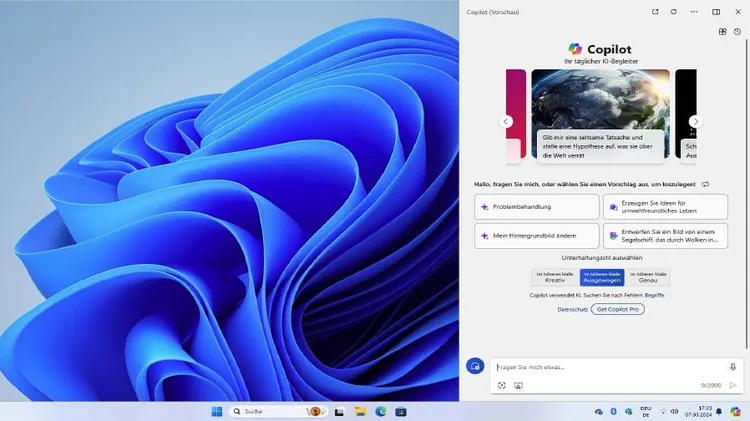This screenshot has height=421, width=750.
Task: Toggle Copilot from the taskbar corner icon
Action: (x=736, y=411)
